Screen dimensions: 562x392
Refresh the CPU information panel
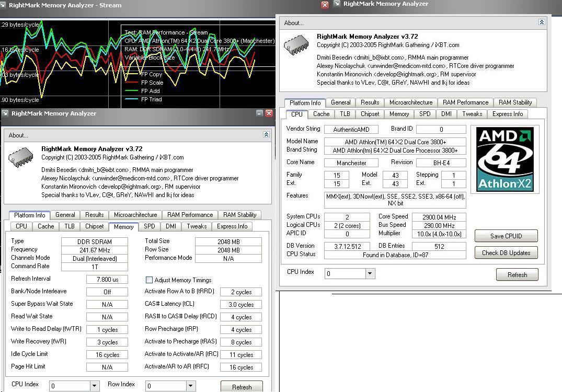pos(517,274)
